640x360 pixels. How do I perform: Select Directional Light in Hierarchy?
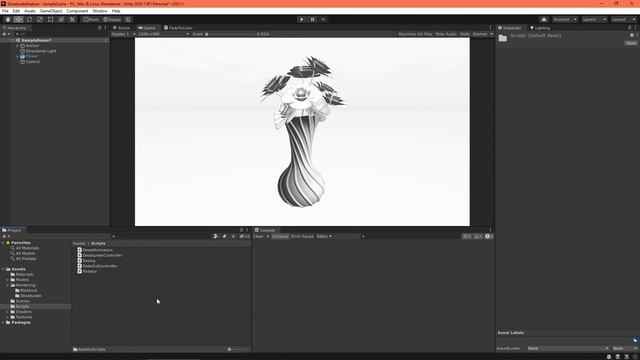(41, 51)
